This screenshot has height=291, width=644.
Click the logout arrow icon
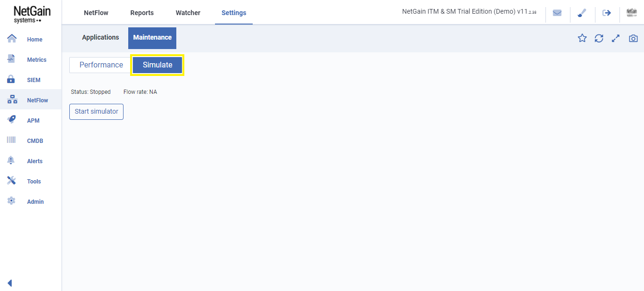607,13
